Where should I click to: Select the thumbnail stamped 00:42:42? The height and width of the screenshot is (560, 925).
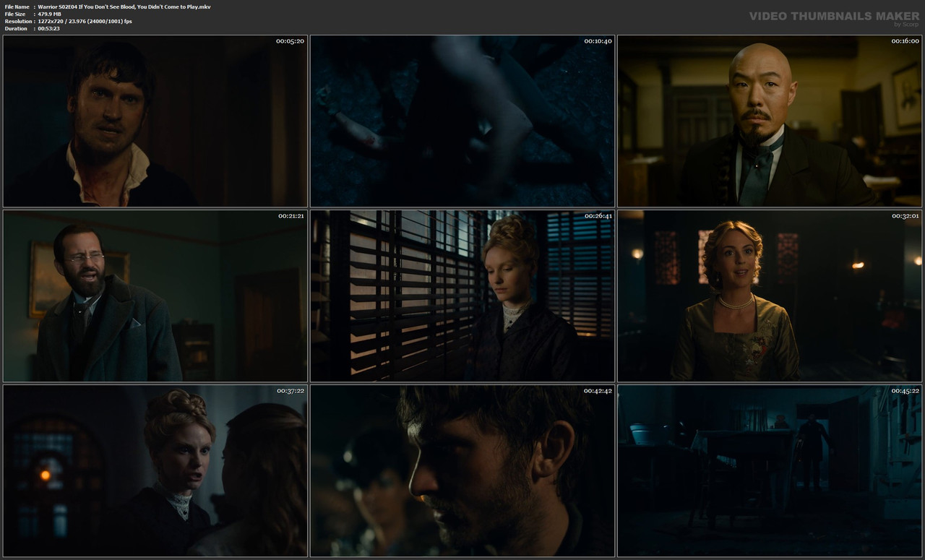click(x=462, y=470)
